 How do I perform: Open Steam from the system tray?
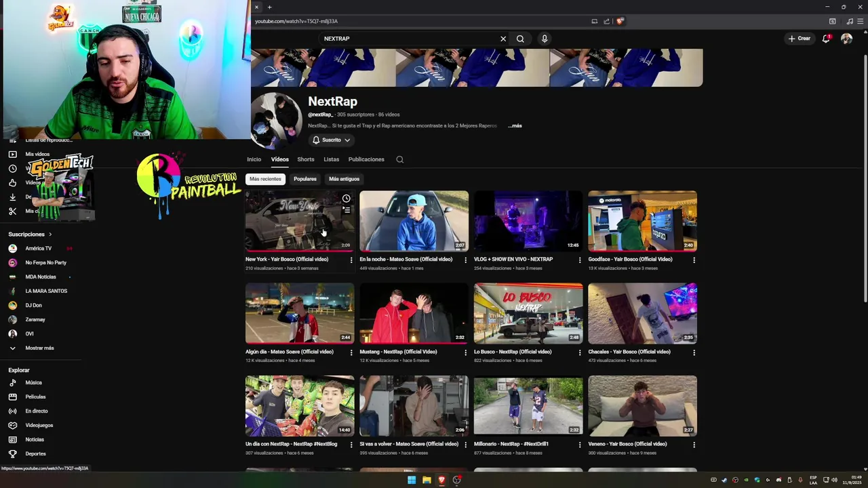(724, 480)
